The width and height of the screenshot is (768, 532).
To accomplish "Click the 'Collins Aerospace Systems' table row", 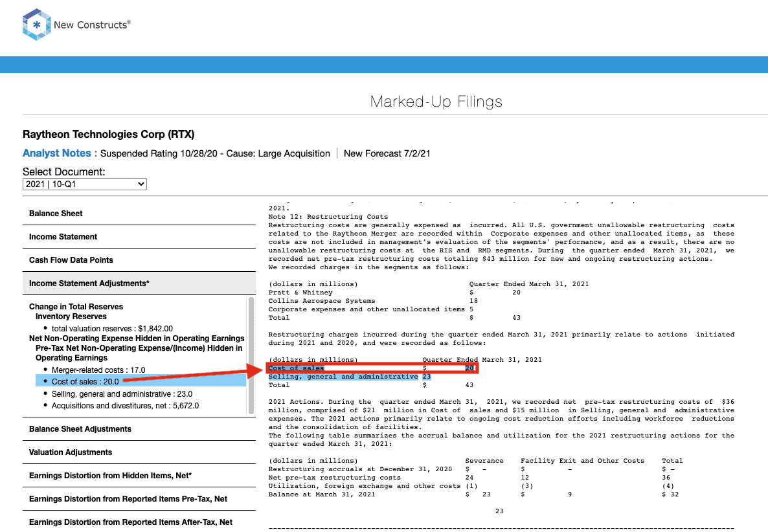I will pos(373,300).
